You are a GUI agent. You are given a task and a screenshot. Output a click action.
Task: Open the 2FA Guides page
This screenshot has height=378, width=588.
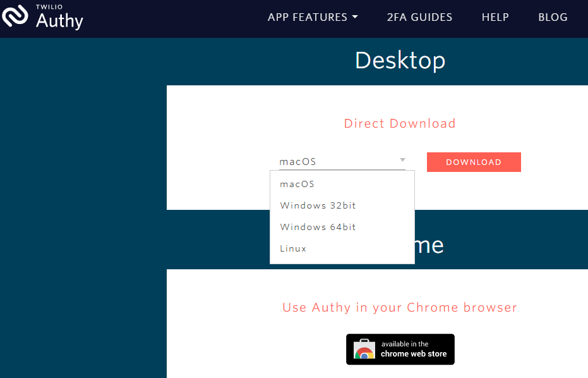pyautogui.click(x=419, y=17)
